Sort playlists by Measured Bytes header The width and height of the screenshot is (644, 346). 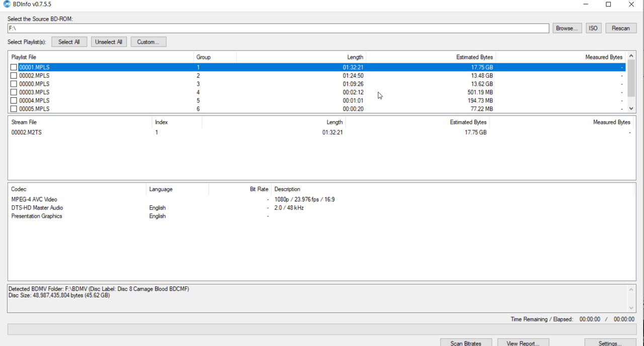pyautogui.click(x=560, y=57)
